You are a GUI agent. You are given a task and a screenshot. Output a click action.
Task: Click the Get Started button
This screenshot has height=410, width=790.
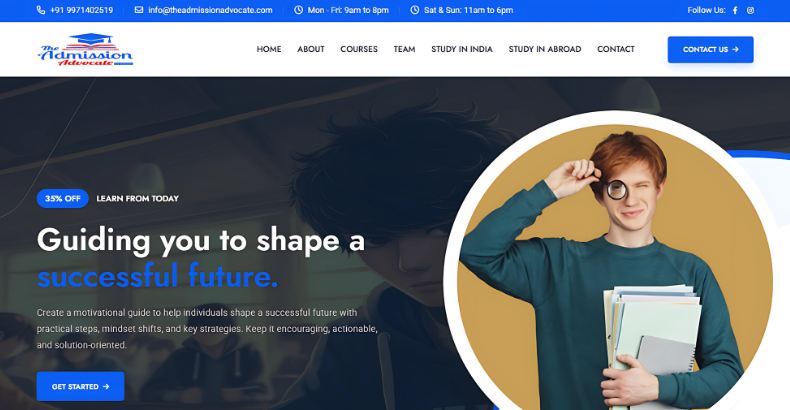point(81,386)
